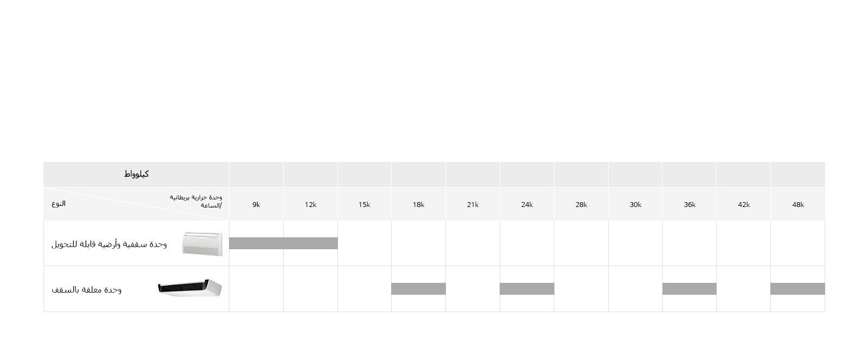Click the convertible ceiling and floor unit image
The width and height of the screenshot is (868, 343).
click(202, 243)
